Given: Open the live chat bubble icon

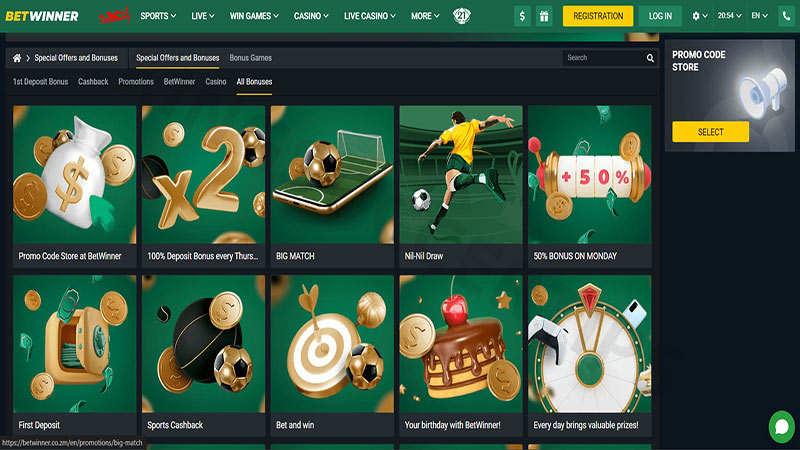Looking at the screenshot, I should [x=782, y=427].
